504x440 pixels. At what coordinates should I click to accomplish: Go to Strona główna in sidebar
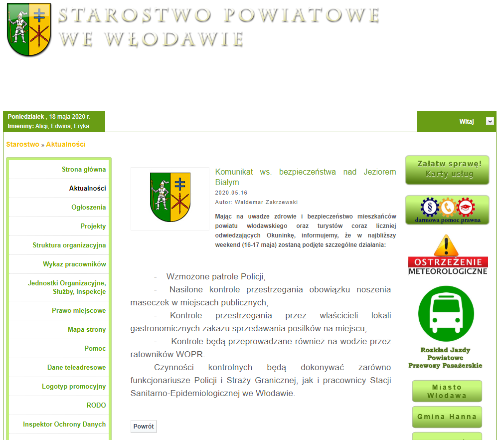(84, 169)
